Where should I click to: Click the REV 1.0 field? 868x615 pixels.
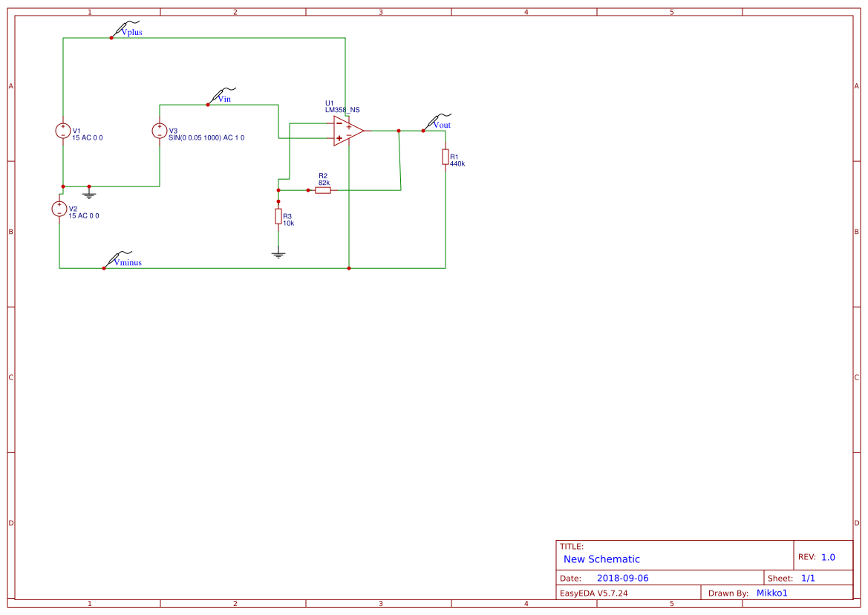tap(829, 555)
